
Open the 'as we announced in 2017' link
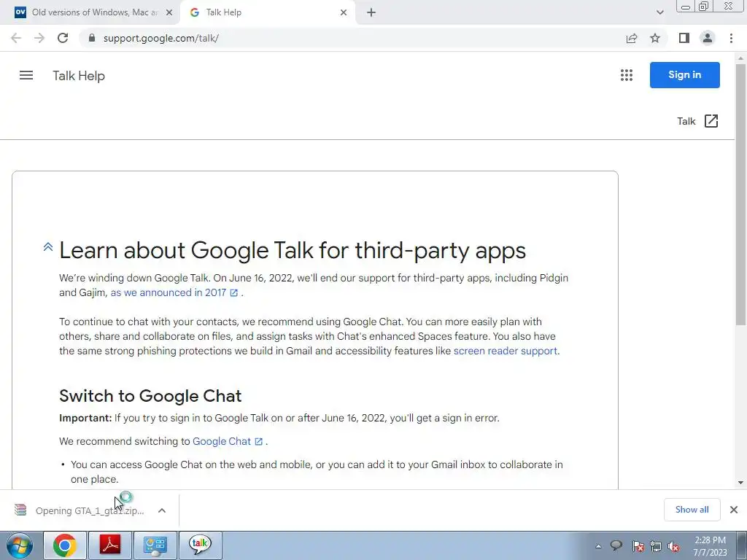[169, 292]
